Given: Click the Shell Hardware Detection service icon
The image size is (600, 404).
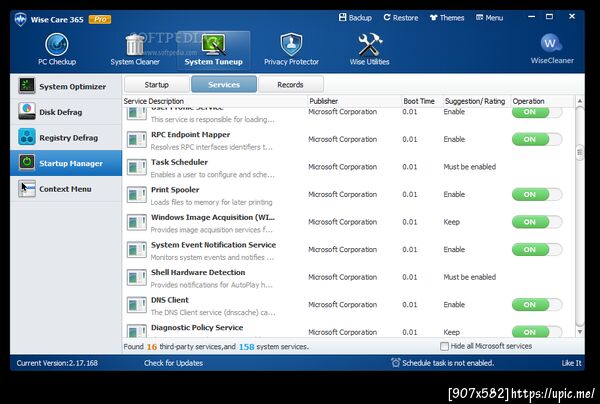Looking at the screenshot, I should tap(137, 277).
